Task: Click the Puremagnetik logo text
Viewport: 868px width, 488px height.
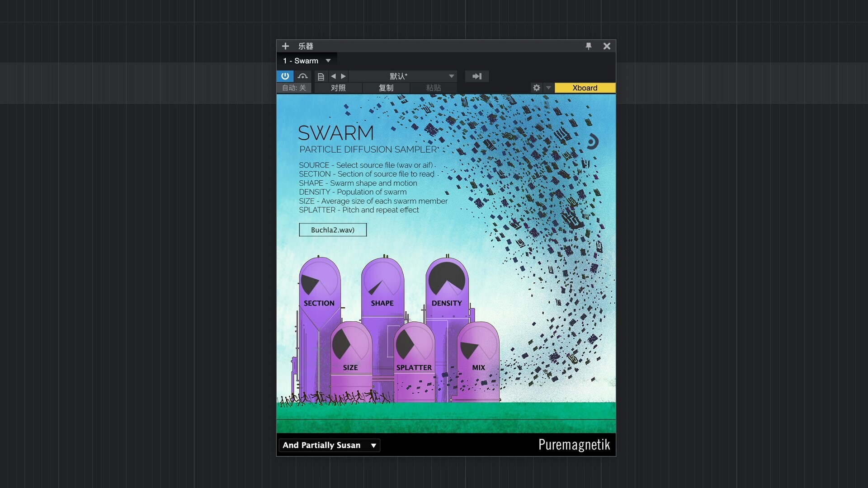Action: (x=574, y=445)
